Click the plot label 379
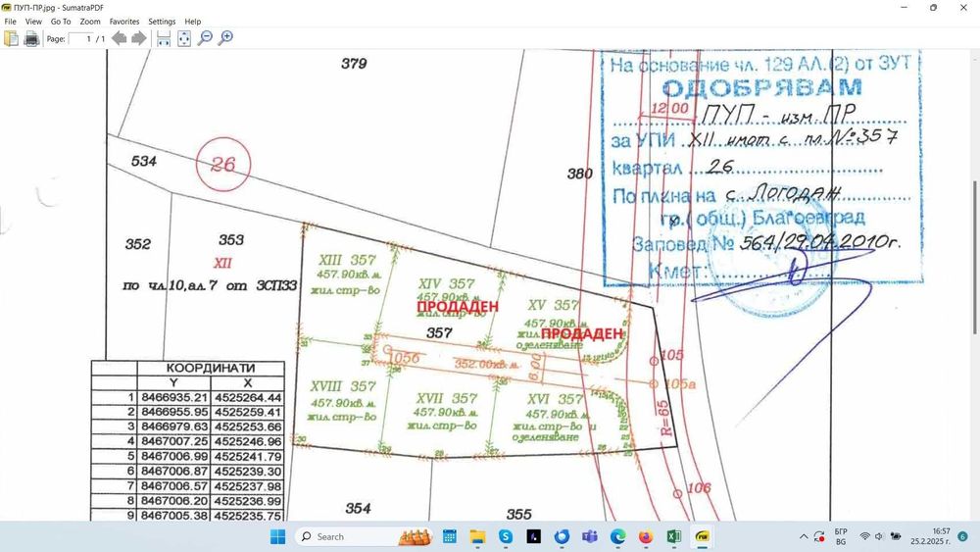980x552 pixels. (x=354, y=63)
